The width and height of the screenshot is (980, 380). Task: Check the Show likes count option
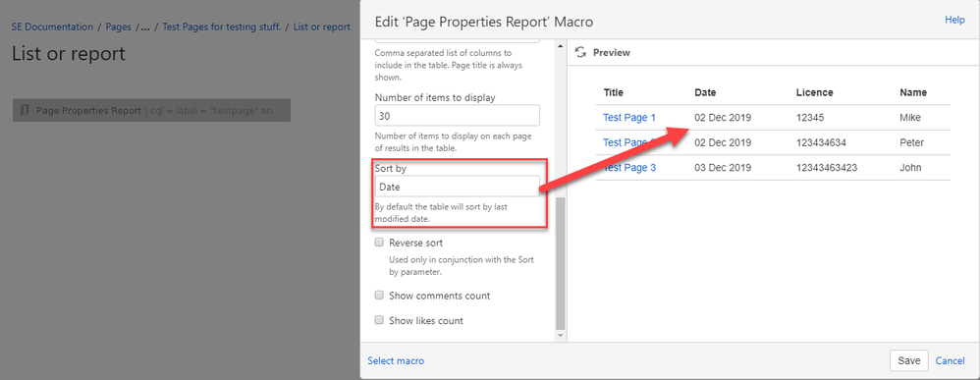[x=379, y=320]
